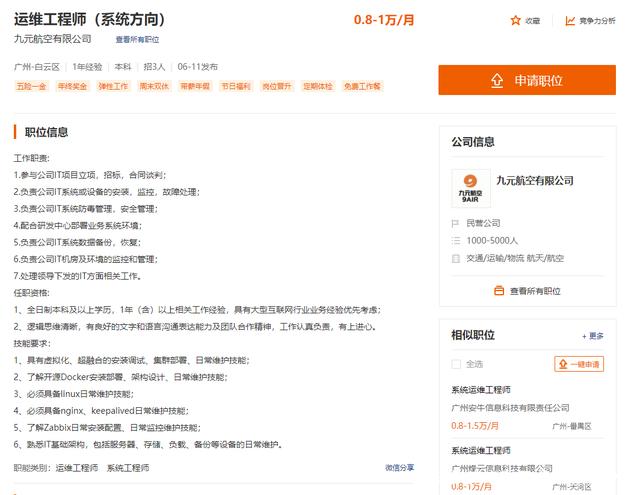Click the briefcase icon in company info card

pyautogui.click(x=499, y=291)
